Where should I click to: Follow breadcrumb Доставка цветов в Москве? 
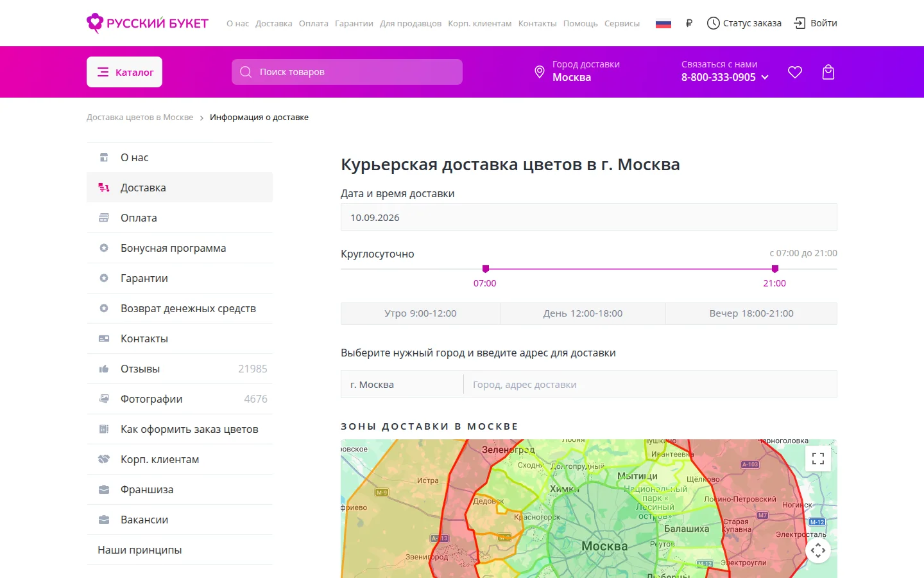140,118
